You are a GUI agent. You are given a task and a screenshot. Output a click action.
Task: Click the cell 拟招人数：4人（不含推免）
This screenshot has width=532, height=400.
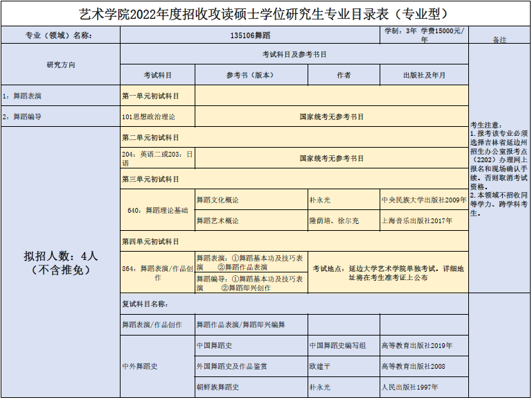tap(61, 262)
